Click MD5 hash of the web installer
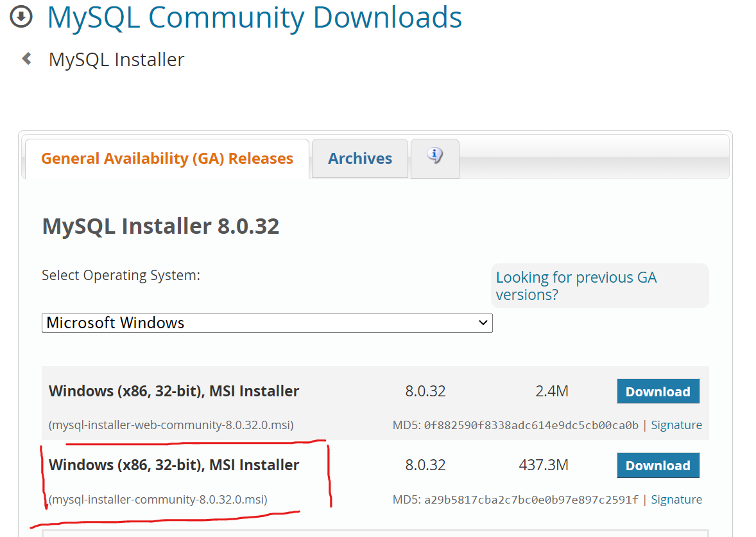The height and width of the screenshot is (537, 756). [x=531, y=425]
